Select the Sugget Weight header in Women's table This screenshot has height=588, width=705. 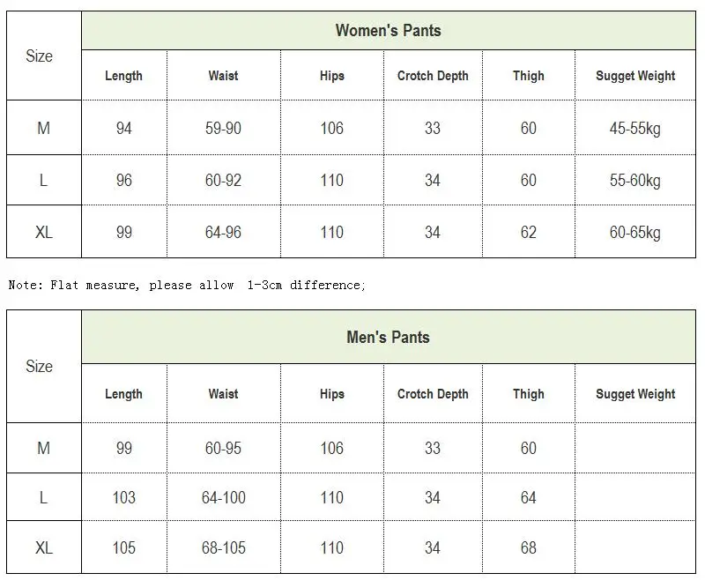635,76
